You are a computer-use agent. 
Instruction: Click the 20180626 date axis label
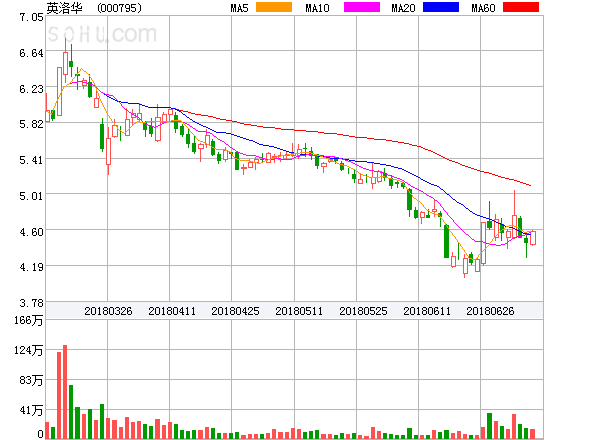[491, 311]
